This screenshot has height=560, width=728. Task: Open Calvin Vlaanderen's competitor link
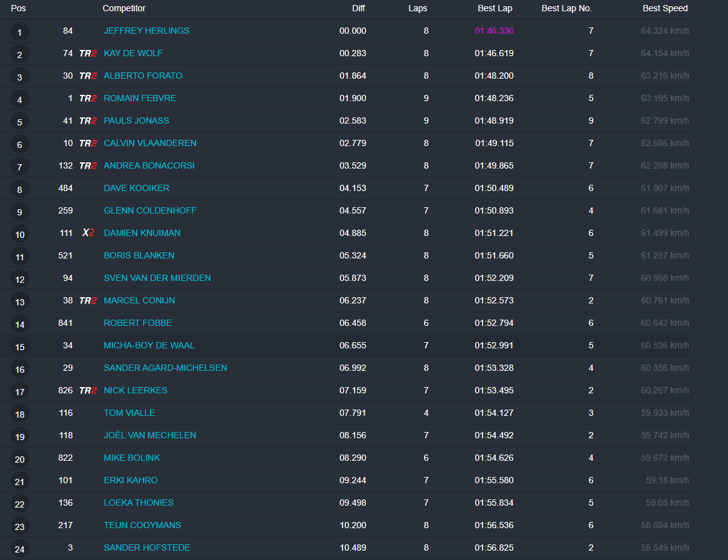pyautogui.click(x=150, y=144)
